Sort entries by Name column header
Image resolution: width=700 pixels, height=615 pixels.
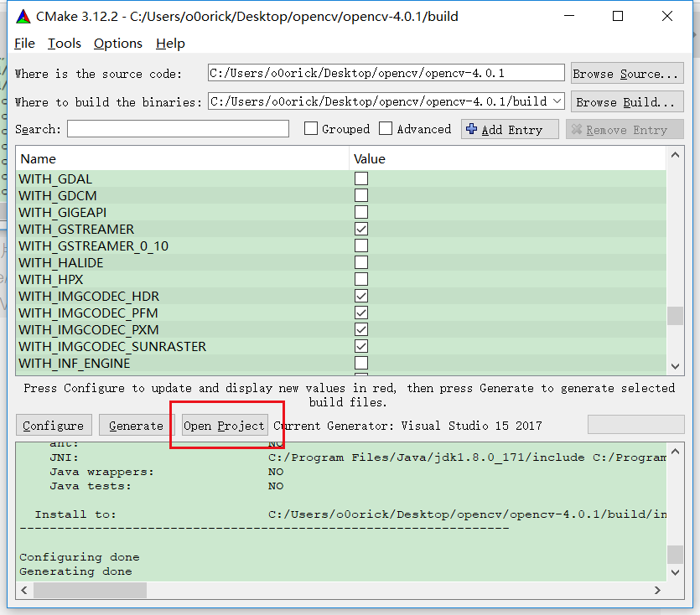pos(182,159)
